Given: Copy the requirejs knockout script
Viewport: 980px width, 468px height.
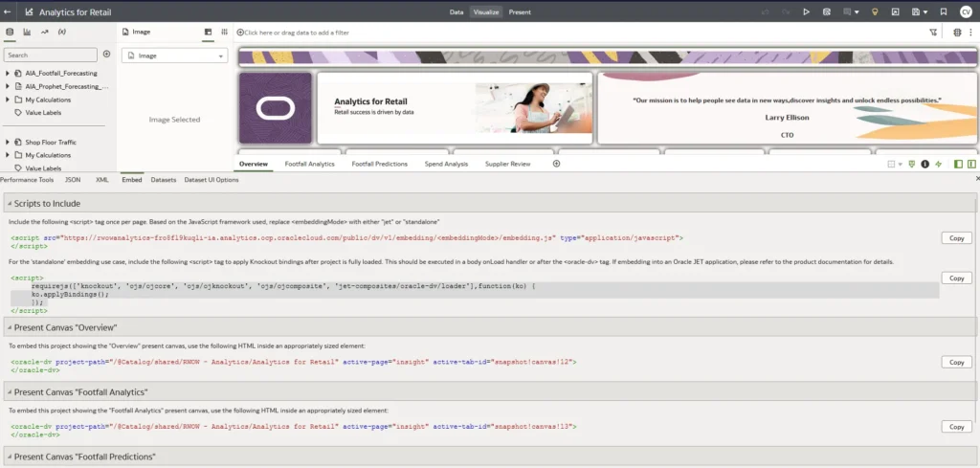Looking at the screenshot, I should point(957,279).
